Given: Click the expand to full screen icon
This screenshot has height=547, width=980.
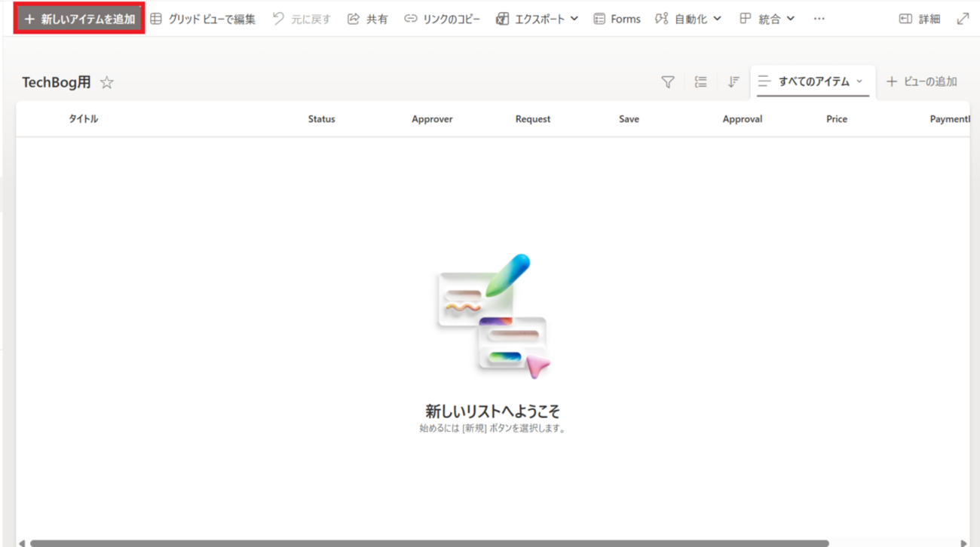Looking at the screenshot, I should tap(963, 20).
